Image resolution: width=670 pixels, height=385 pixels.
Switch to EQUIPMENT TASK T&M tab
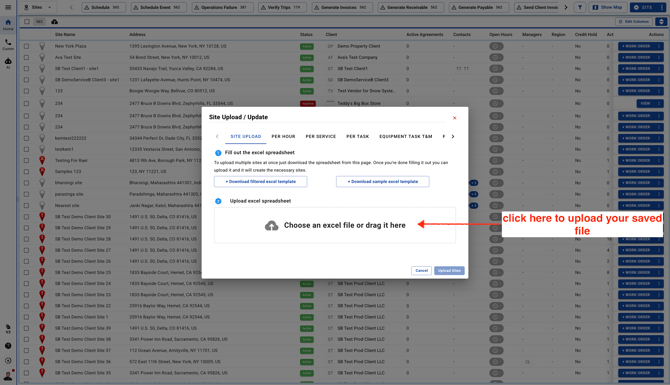pyautogui.click(x=406, y=136)
